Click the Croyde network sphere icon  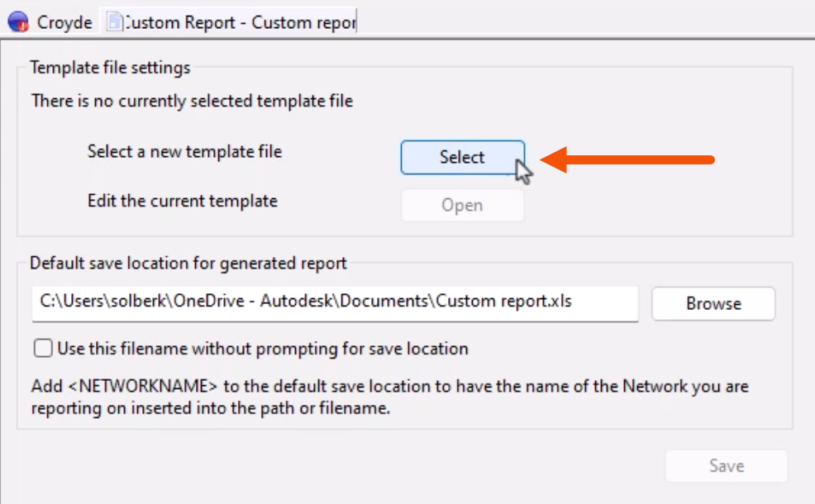click(18, 22)
